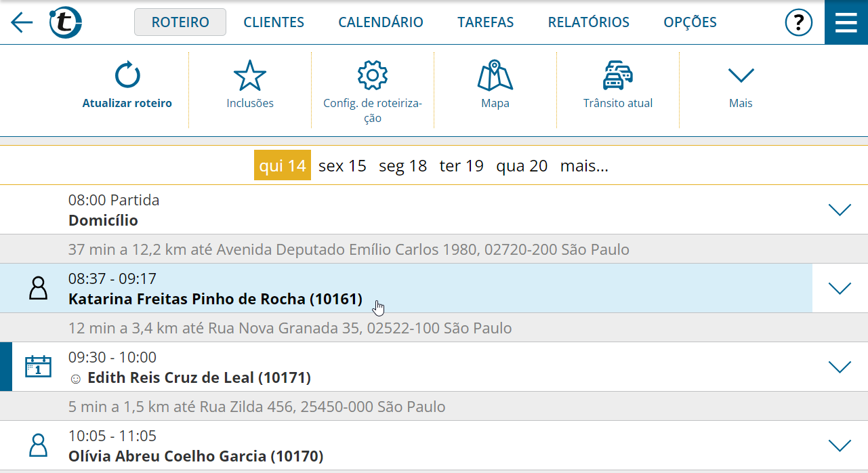
Task: Select day qua 20
Action: point(522,165)
